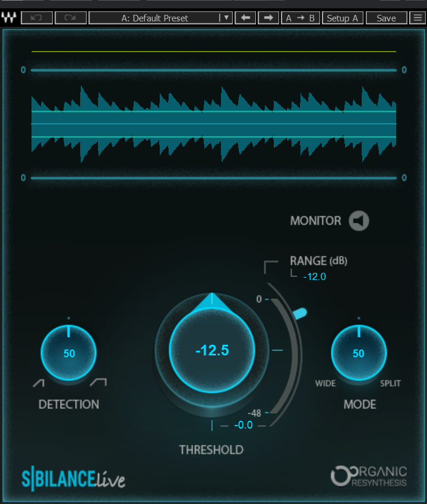This screenshot has width=427, height=504.
Task: Click the WIDE mode label
Action: click(x=325, y=383)
